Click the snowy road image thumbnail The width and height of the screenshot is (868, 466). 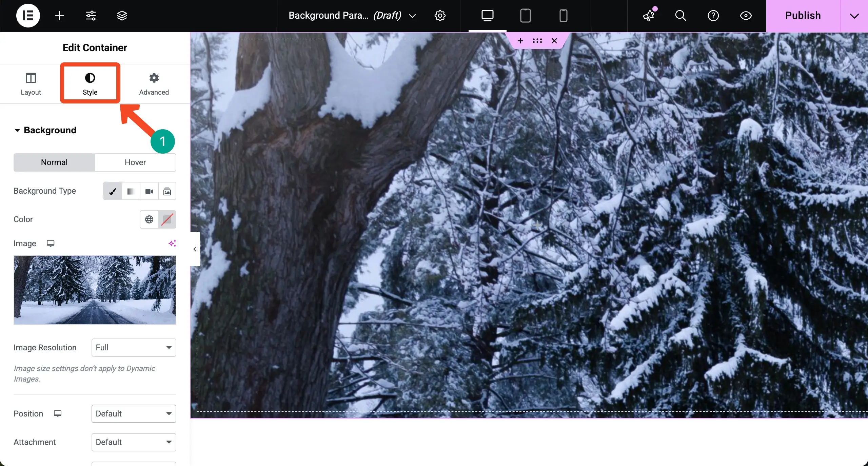coord(95,290)
